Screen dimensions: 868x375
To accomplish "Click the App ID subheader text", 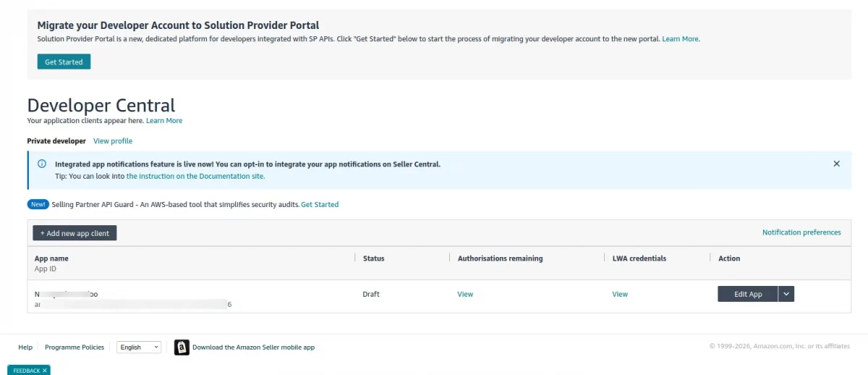I will (46, 269).
